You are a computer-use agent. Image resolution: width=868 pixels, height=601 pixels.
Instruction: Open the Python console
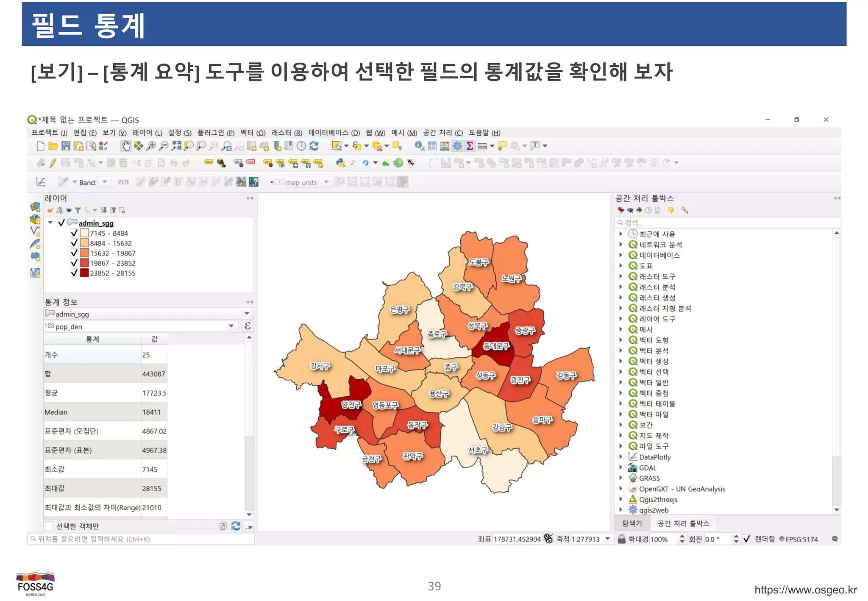pyautogui.click(x=340, y=163)
